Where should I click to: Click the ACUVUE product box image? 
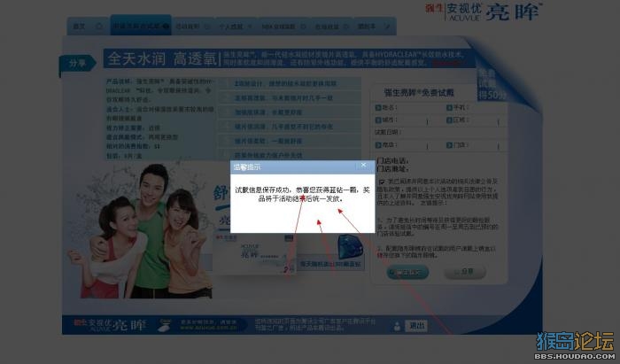coord(255,253)
